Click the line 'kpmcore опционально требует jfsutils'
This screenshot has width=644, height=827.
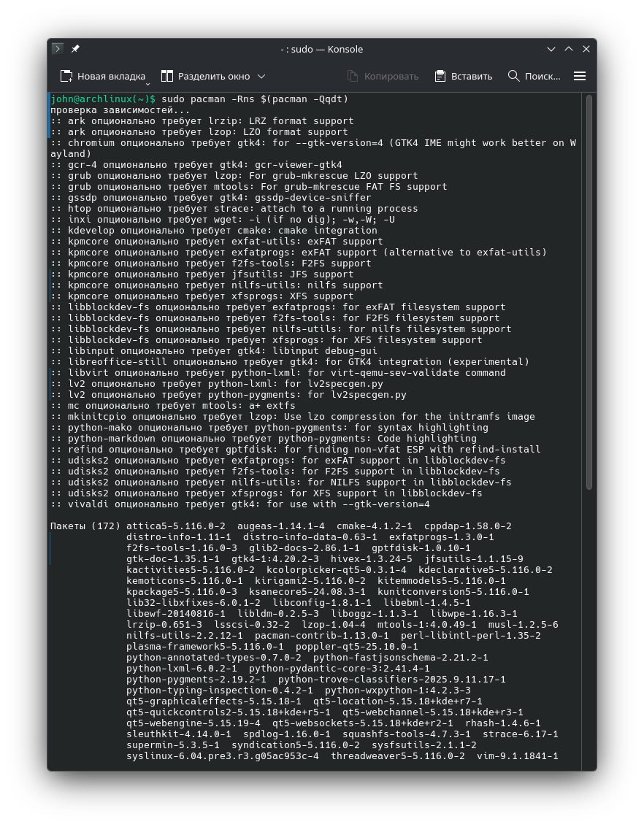202,274
